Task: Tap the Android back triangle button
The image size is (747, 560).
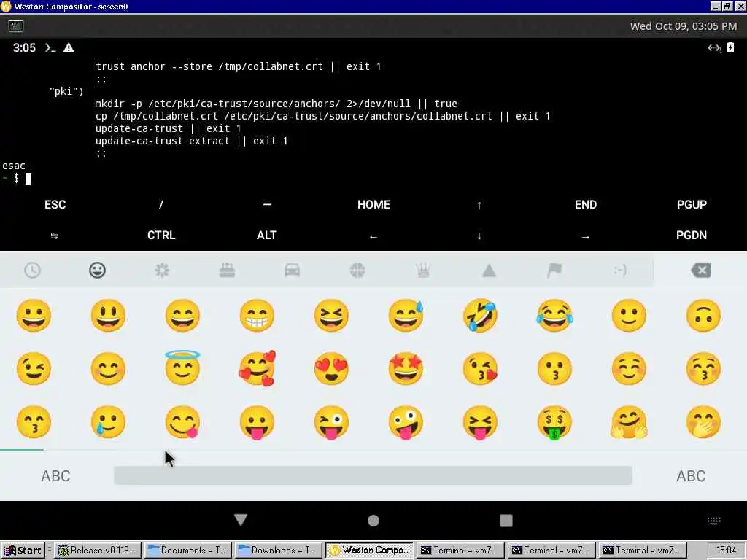Action: click(x=241, y=520)
